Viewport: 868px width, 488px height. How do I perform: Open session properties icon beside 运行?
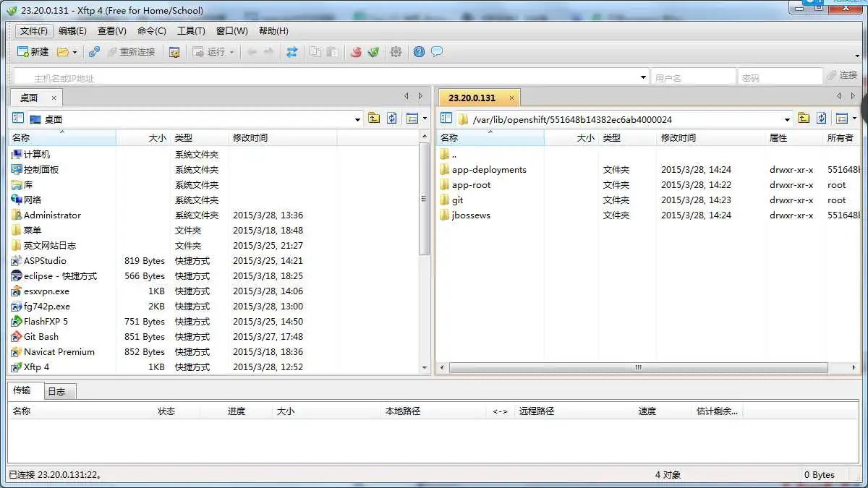(x=174, y=52)
